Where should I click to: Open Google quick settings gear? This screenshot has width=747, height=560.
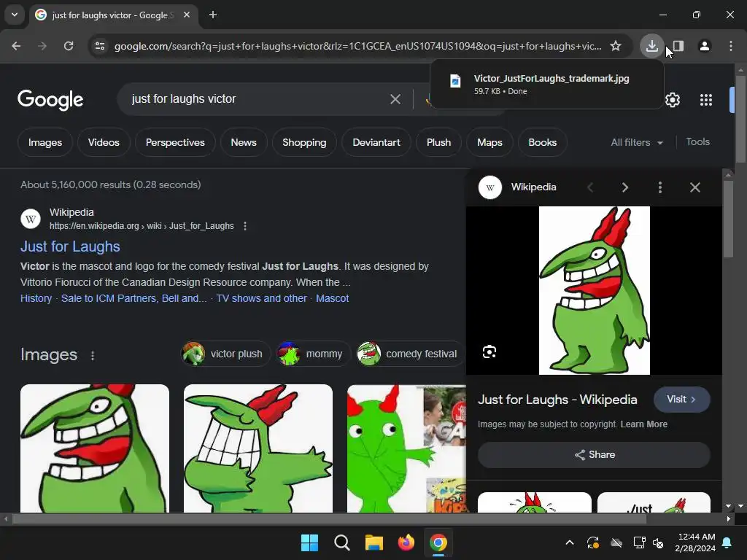click(x=672, y=100)
